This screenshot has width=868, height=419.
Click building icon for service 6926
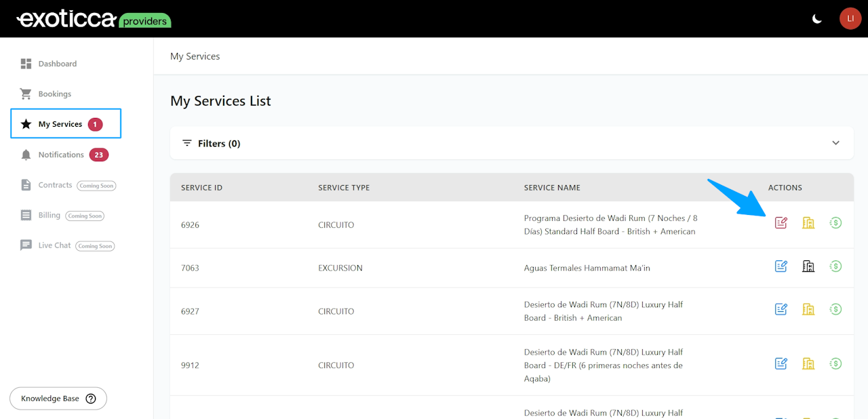[808, 222]
